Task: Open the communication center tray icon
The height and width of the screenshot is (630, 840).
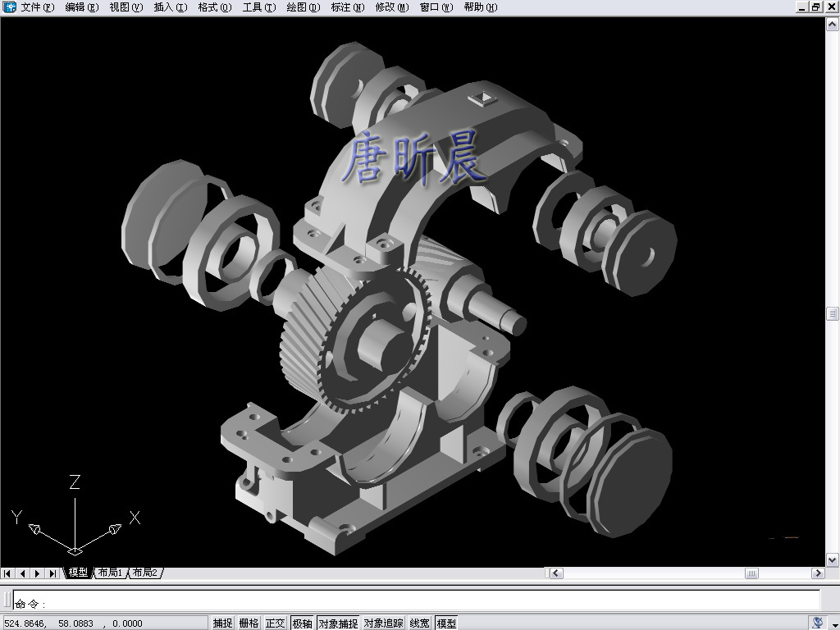Action: (818, 623)
